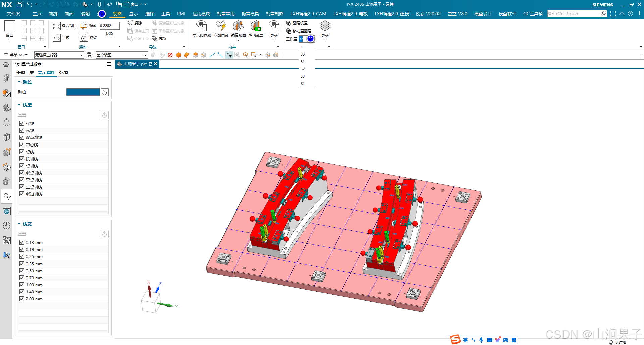Select layer 1 from the work layer list
Screen dimensions: 644x345
(x=307, y=47)
